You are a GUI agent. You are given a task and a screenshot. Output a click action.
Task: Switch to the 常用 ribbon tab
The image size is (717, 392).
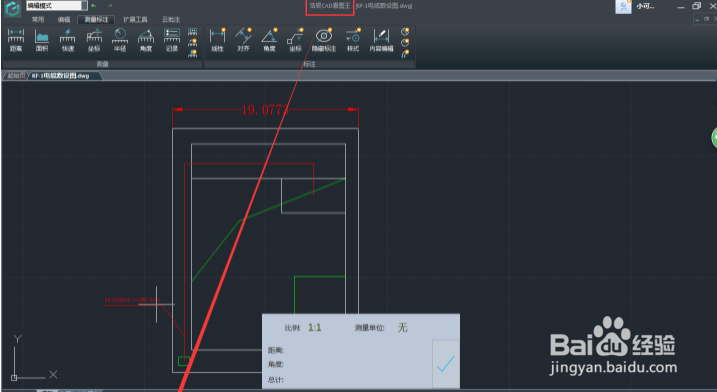point(38,20)
